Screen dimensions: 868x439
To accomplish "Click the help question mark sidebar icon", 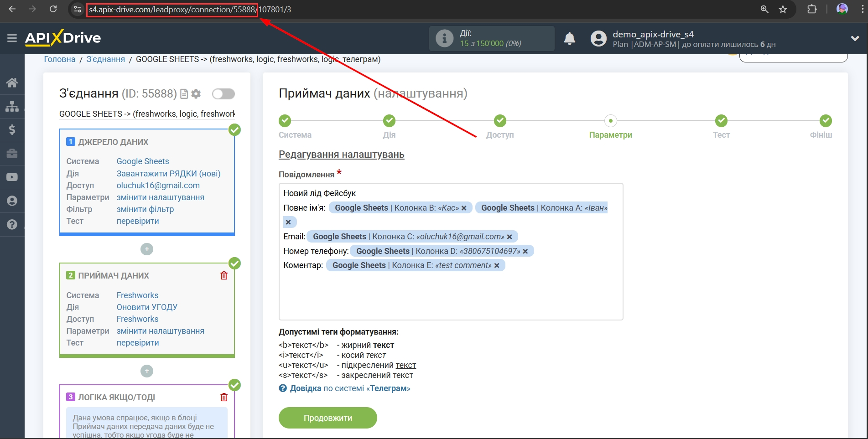I will coord(12,224).
